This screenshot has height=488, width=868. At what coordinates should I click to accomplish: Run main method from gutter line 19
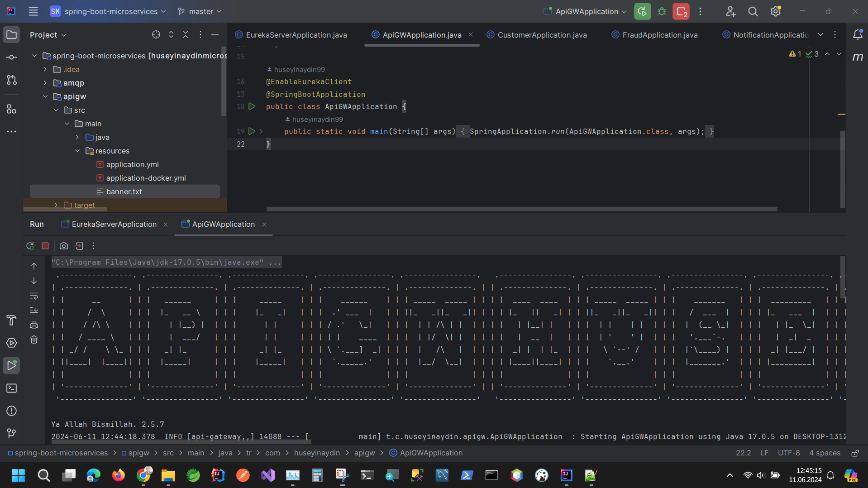tap(252, 131)
